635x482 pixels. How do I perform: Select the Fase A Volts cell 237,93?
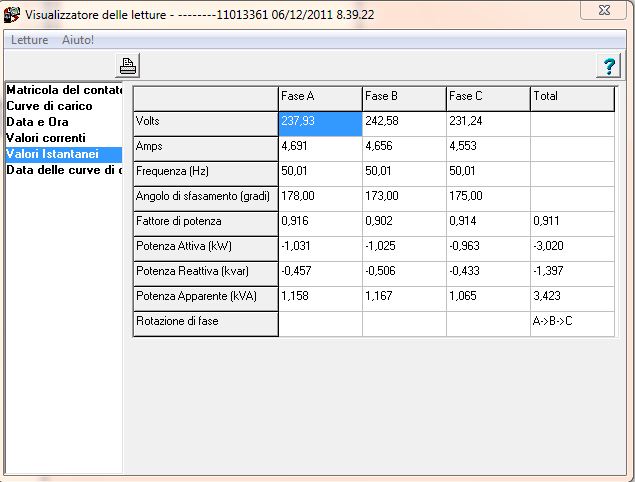click(319, 122)
